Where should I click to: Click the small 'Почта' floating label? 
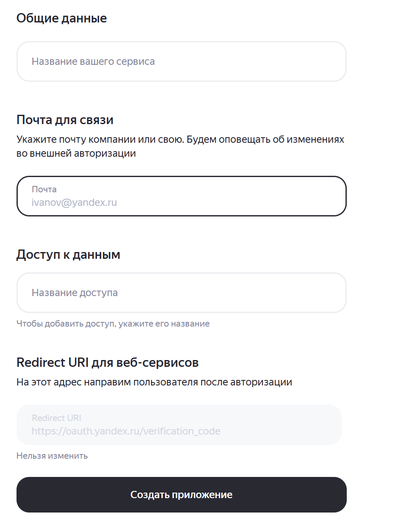point(44,189)
